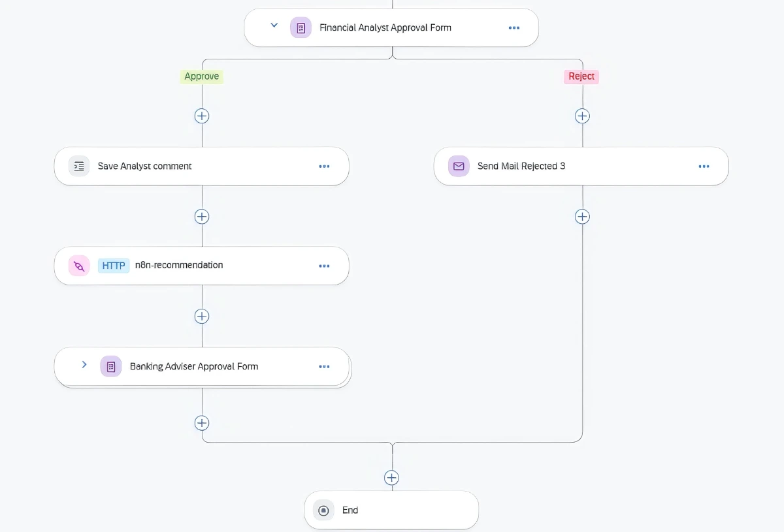784x532 pixels.
Task: Add step after n8n-recommendation node
Action: [202, 317]
